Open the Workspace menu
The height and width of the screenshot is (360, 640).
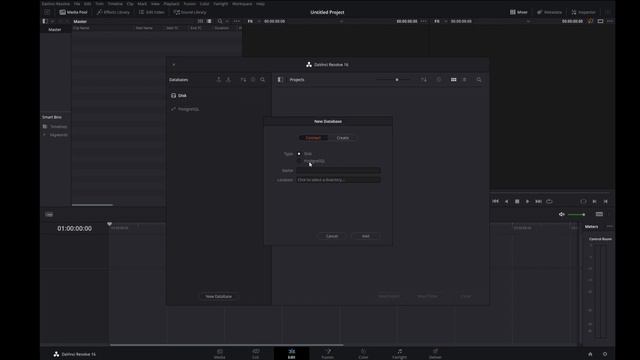242,4
